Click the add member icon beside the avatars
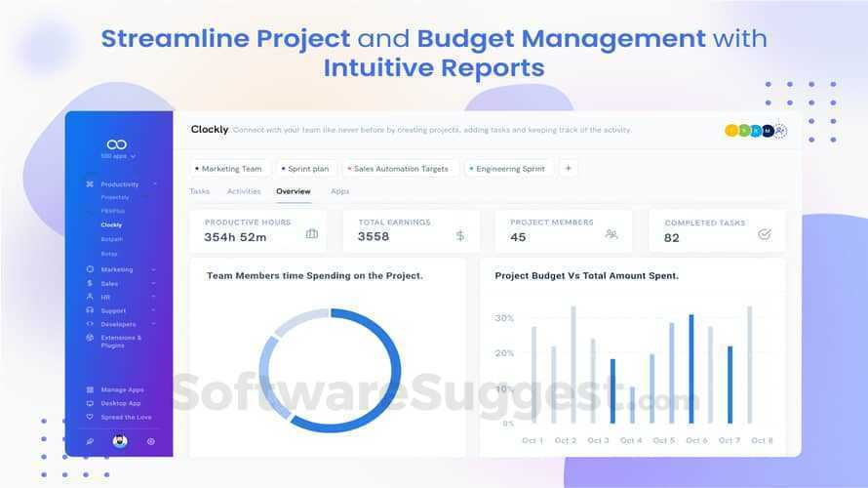This screenshot has height=488, width=868. pos(780,131)
